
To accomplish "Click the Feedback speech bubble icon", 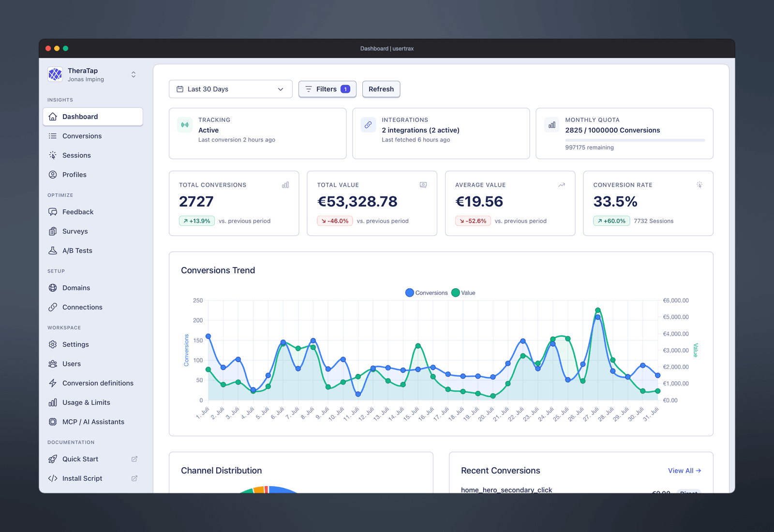I will click(x=53, y=212).
